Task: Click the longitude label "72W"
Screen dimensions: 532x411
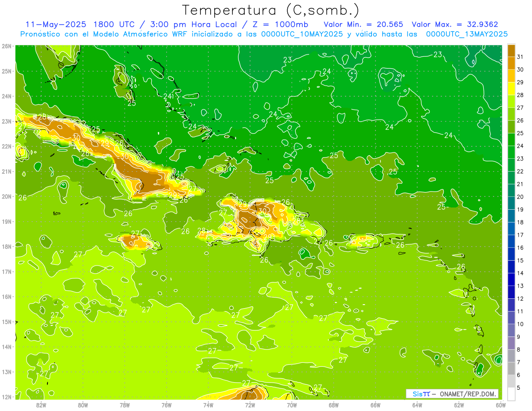Action: tap(250, 405)
